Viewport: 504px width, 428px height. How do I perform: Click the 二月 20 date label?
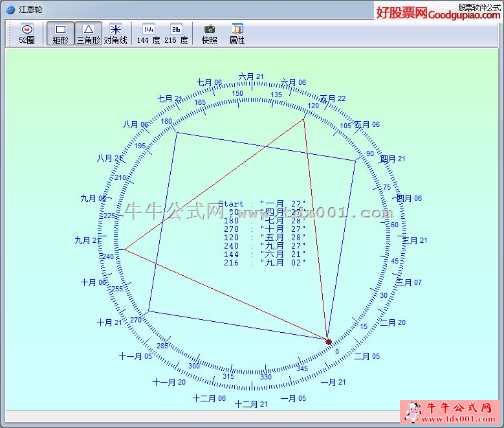[x=393, y=322]
